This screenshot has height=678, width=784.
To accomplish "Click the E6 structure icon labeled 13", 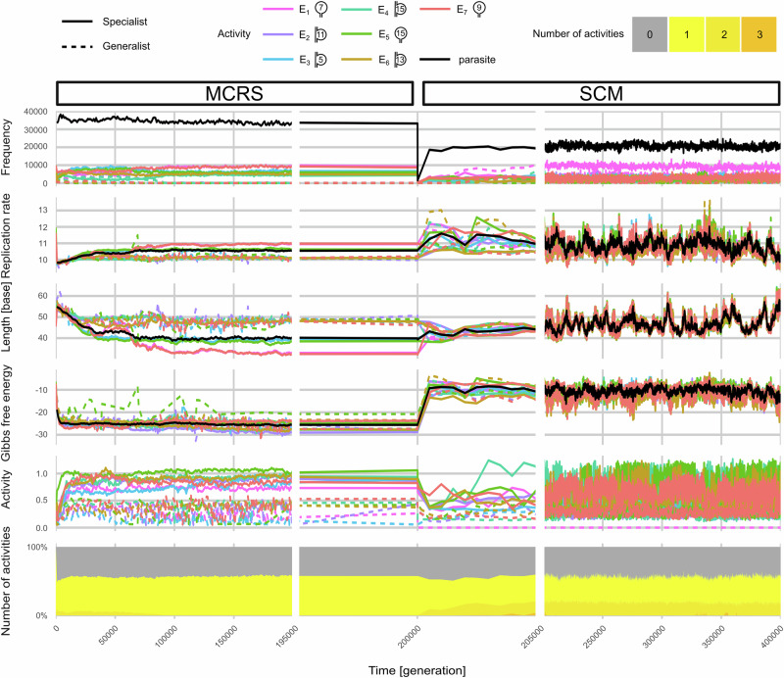I will 400,60.
